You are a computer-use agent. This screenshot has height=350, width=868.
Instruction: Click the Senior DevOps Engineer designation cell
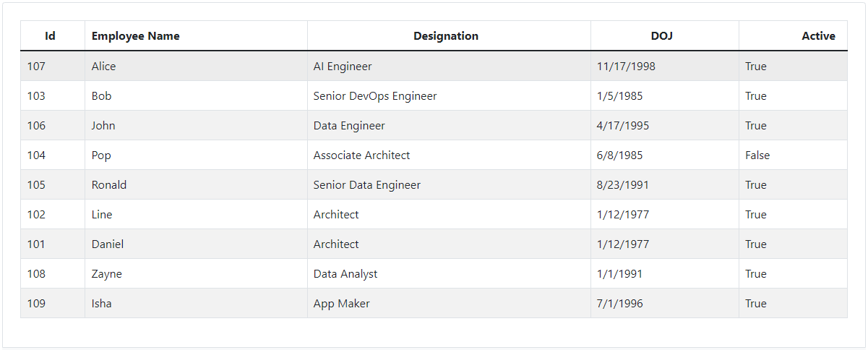[375, 96]
